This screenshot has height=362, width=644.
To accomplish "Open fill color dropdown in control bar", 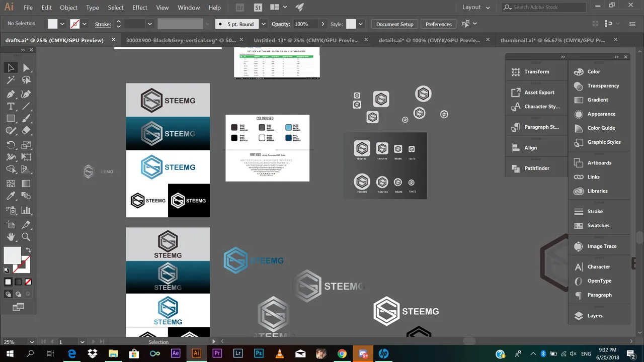I will 63,24.
